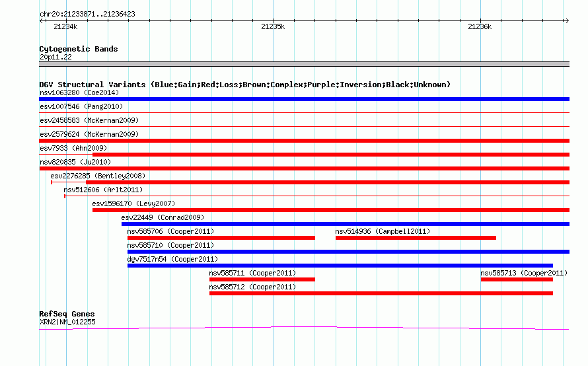The height and width of the screenshot is (366, 588).
Task: Click the magenta XRN2 gene line
Action: pos(304,328)
